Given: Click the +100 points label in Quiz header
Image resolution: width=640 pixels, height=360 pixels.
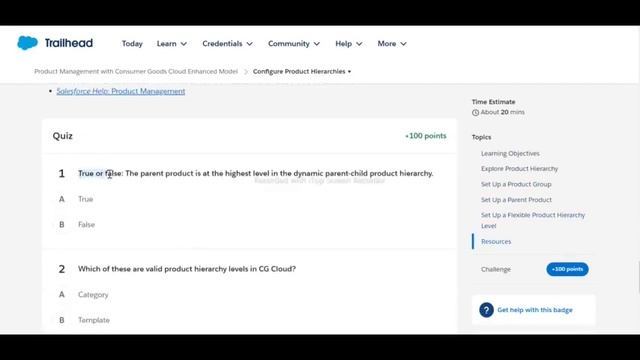Looking at the screenshot, I should click(425, 136).
